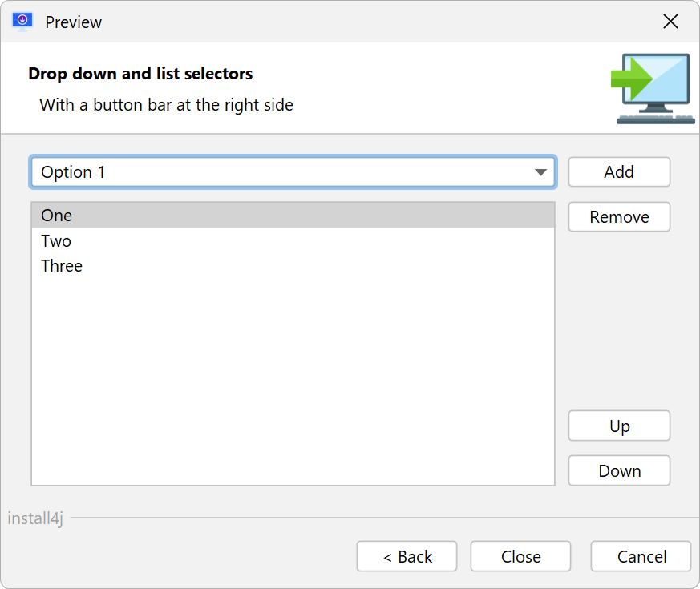The image size is (700, 589).
Task: Cancel the installer preview
Action: tap(641, 556)
